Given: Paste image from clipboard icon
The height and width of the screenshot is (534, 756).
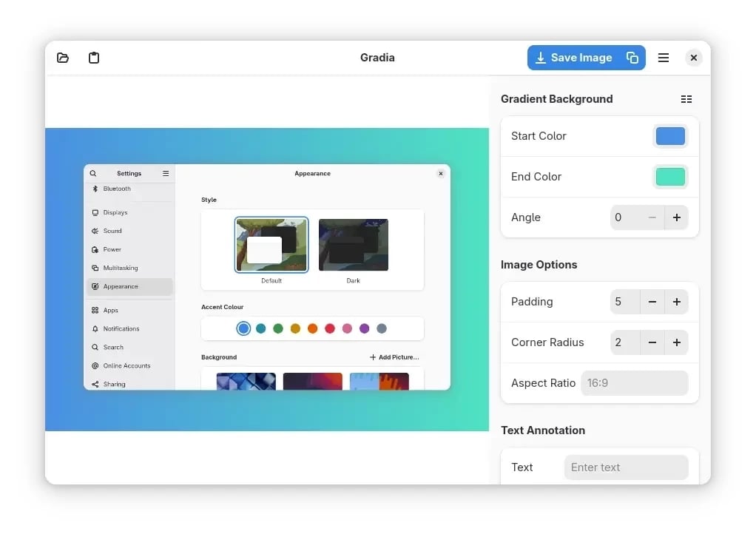Looking at the screenshot, I should tap(94, 58).
